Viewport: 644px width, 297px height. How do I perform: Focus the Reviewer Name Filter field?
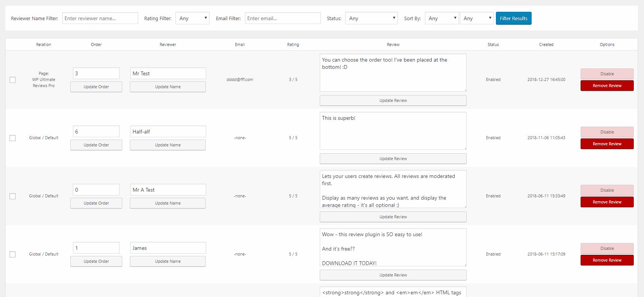coord(100,18)
